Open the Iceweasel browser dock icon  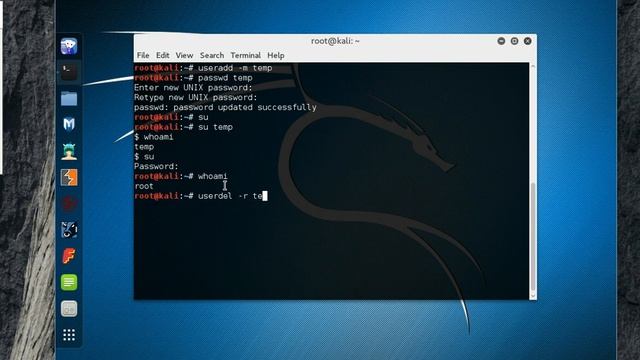pos(69,46)
